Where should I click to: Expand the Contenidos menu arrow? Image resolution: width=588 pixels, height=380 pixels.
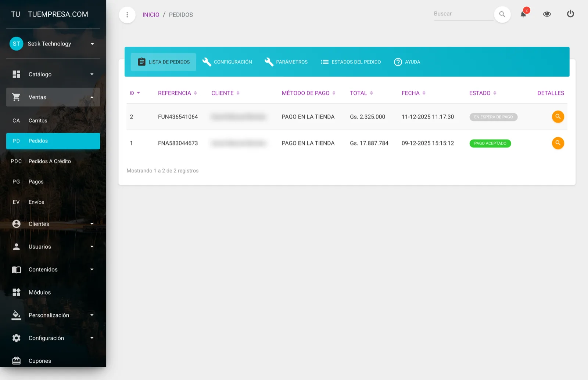coord(92,269)
